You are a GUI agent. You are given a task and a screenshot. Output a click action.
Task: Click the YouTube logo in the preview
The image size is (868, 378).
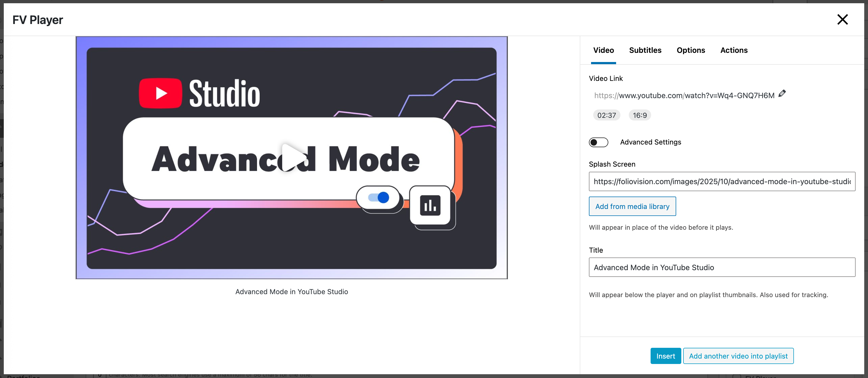[x=160, y=93]
